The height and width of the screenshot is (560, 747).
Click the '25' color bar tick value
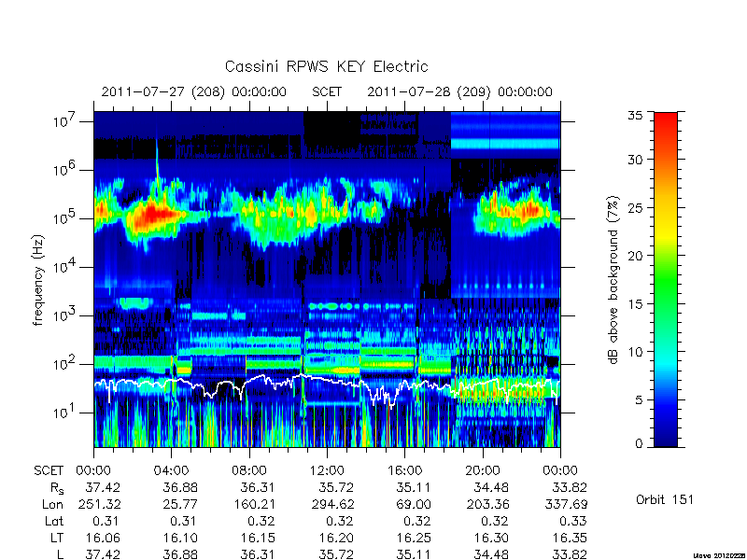click(635, 207)
